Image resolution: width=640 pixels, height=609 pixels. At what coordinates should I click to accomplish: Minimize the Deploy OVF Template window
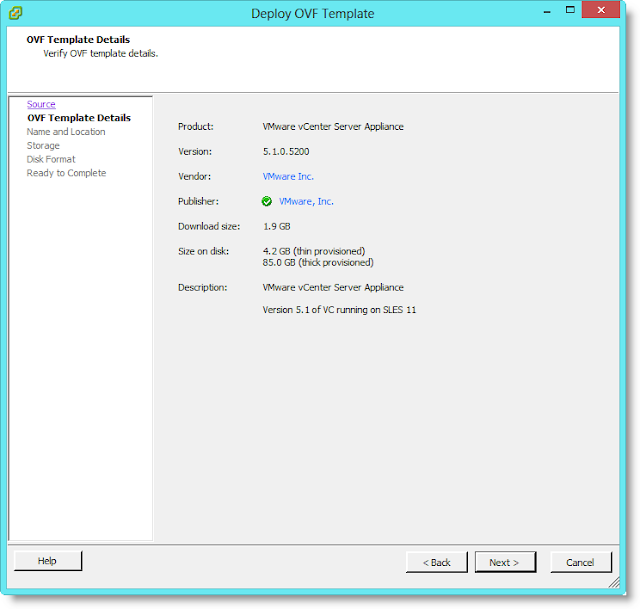pyautogui.click(x=547, y=11)
